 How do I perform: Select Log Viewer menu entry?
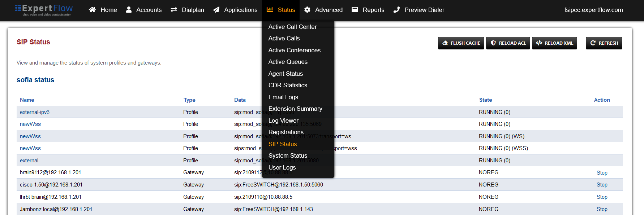283,120
